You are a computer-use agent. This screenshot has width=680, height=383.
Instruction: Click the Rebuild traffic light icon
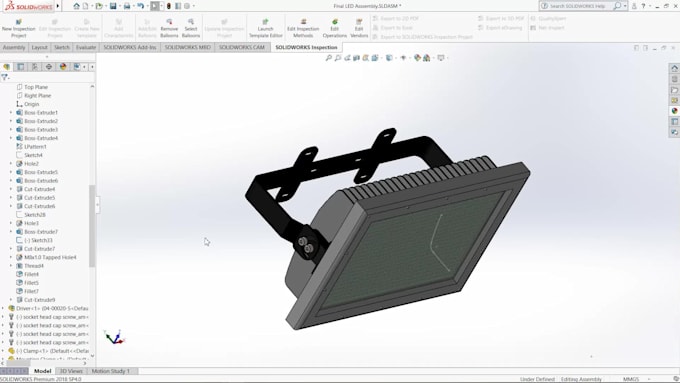pos(169,6)
